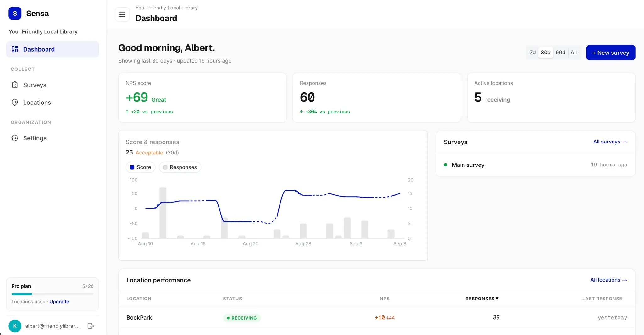The image size is (644, 335).
Task: Open Locations in the sidebar
Action: pos(53,102)
